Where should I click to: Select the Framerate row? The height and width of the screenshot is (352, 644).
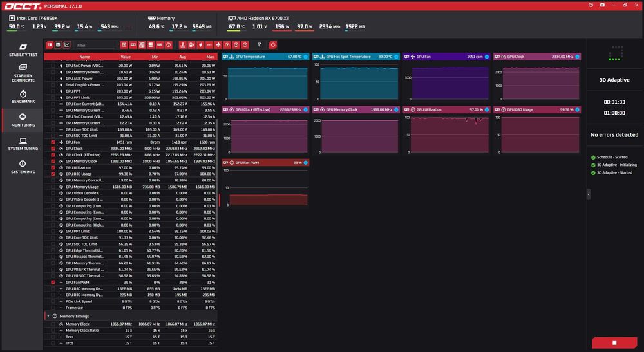click(131, 308)
